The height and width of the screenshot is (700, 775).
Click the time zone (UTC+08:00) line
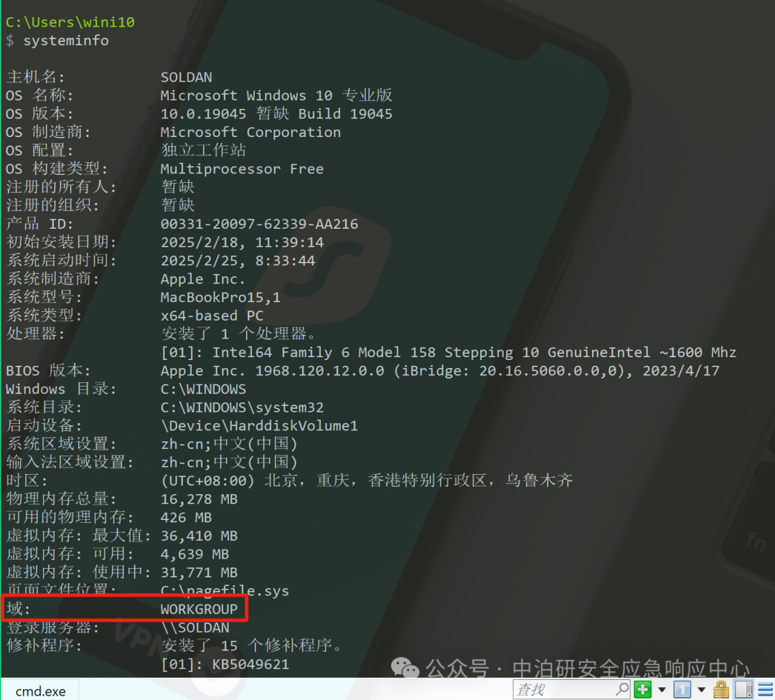(366, 480)
